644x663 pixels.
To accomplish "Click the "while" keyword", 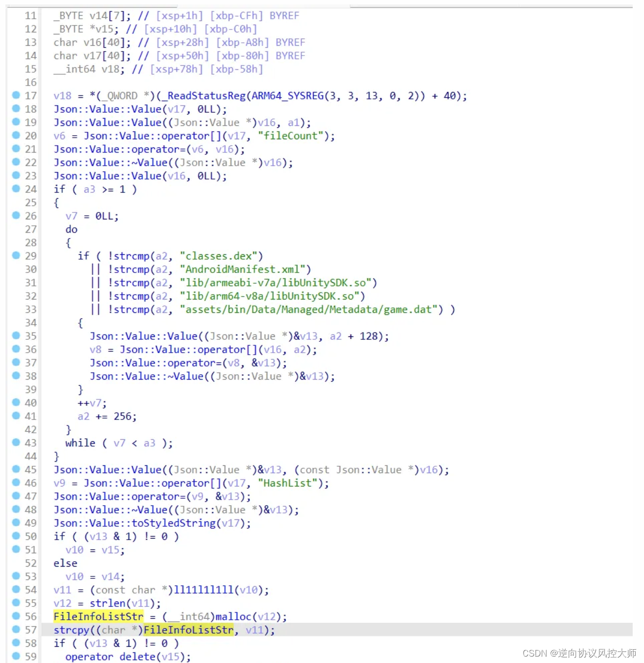I will pyautogui.click(x=80, y=443).
